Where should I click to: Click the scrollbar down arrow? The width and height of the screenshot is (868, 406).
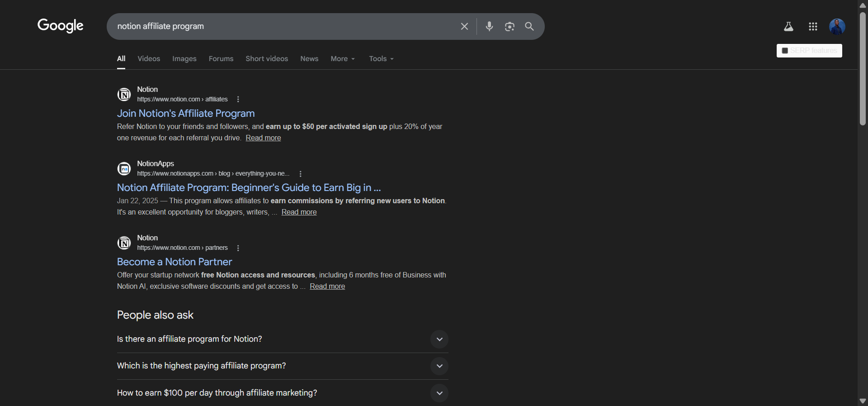click(863, 401)
